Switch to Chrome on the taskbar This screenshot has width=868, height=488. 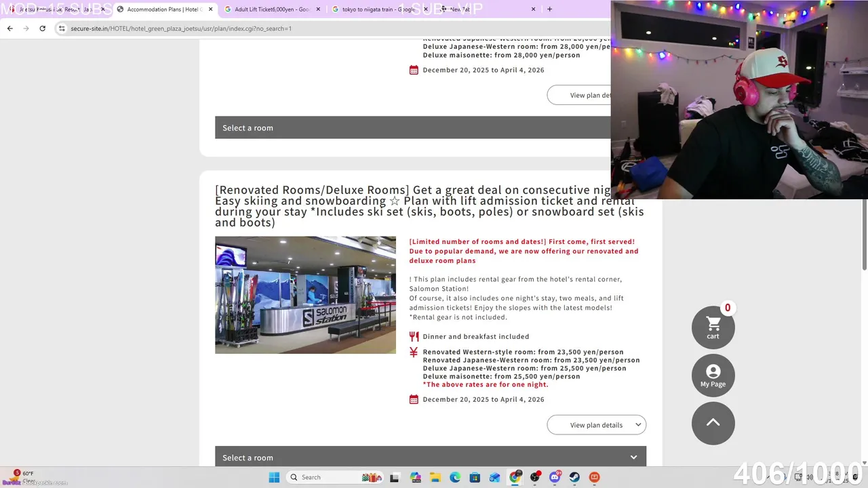[515, 477]
